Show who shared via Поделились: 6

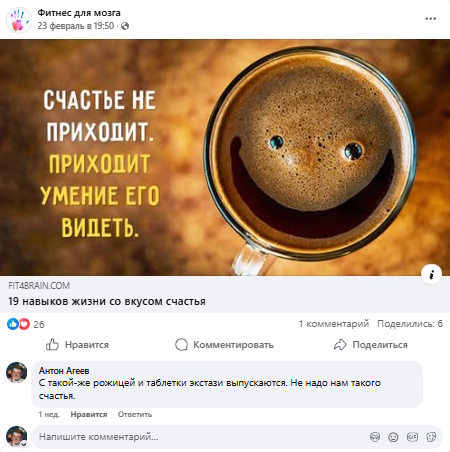[x=410, y=324]
